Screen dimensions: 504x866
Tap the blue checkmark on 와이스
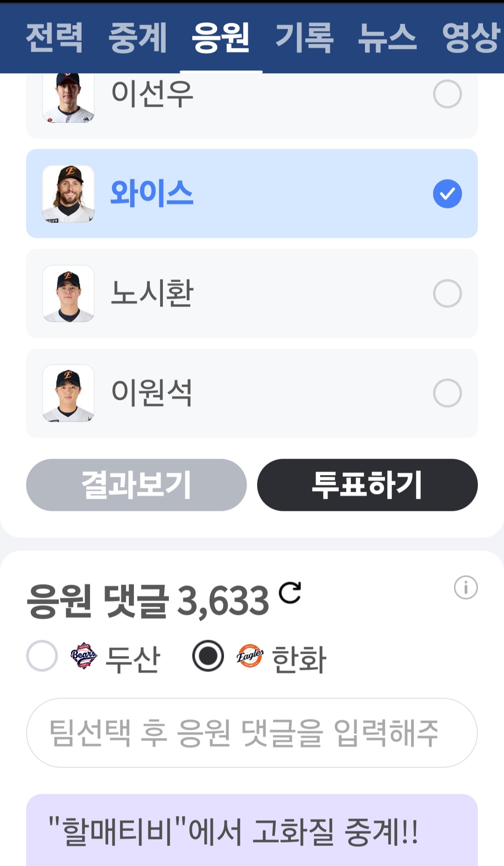[447, 194]
